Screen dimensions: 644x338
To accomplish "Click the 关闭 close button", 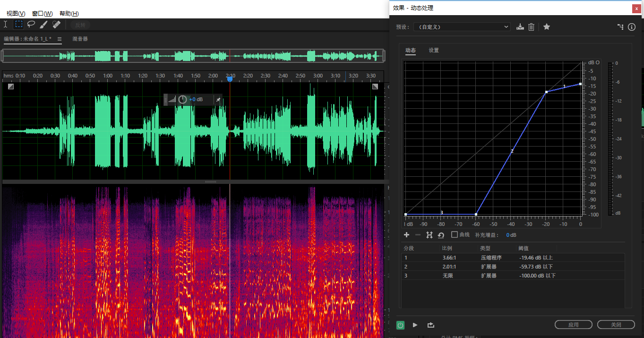I will click(x=616, y=325).
